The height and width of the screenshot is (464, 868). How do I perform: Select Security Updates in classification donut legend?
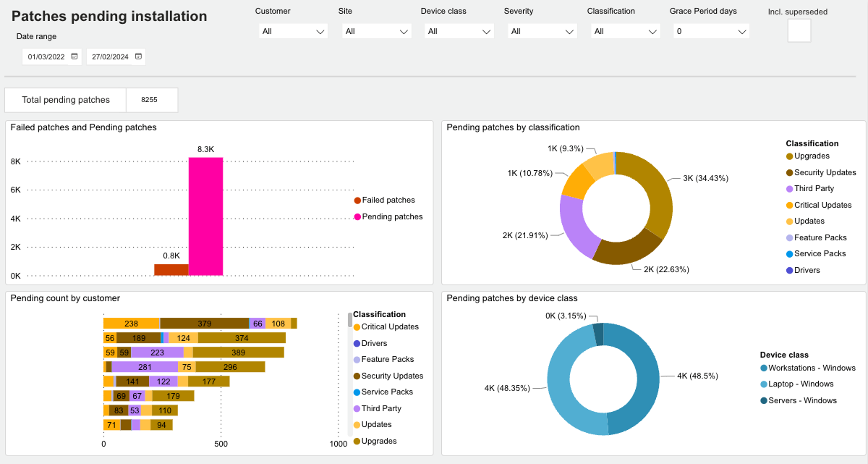(x=825, y=172)
